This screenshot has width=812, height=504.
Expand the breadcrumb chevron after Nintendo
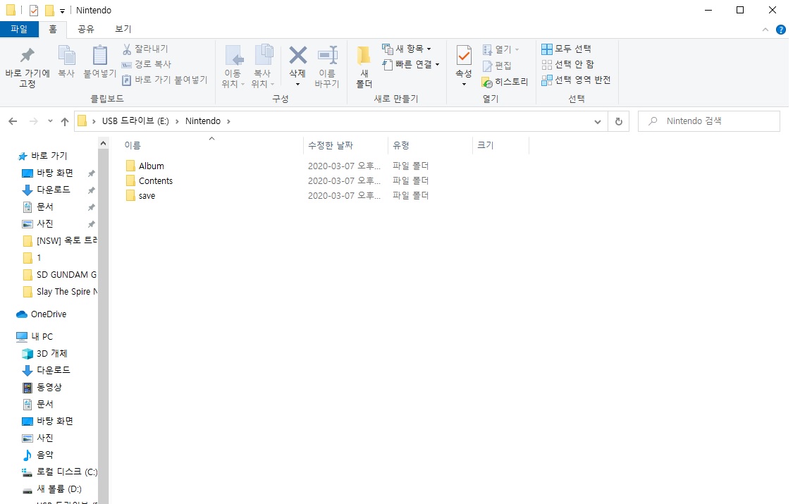228,121
